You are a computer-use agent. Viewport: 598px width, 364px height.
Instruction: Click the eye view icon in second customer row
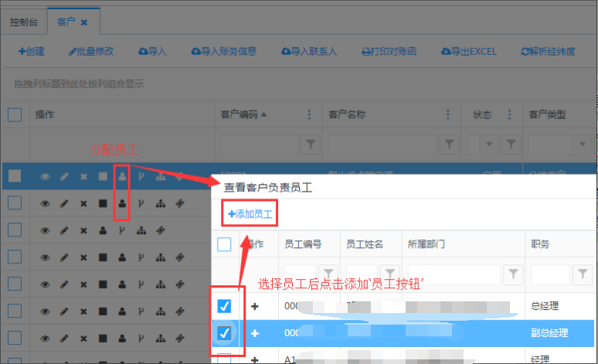coord(46,204)
